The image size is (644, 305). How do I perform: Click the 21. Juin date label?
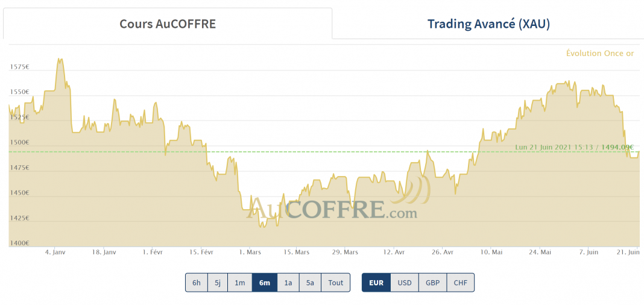click(x=629, y=252)
